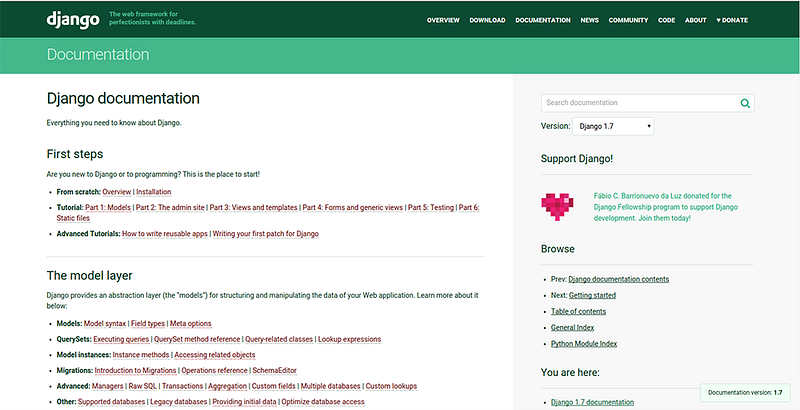This screenshot has width=800, height=410.
Task: Open the Community nav item
Action: coord(628,20)
